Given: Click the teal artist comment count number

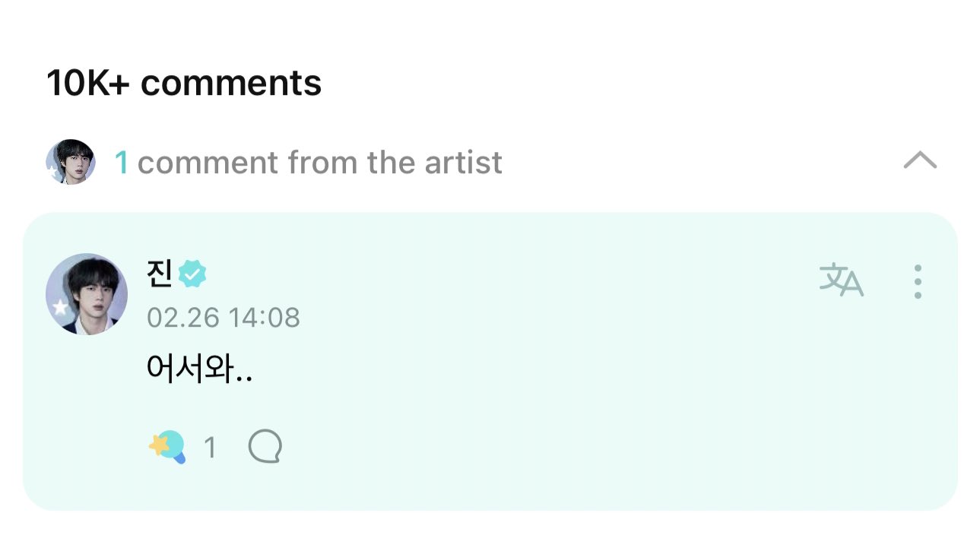Looking at the screenshot, I should pyautogui.click(x=121, y=163).
